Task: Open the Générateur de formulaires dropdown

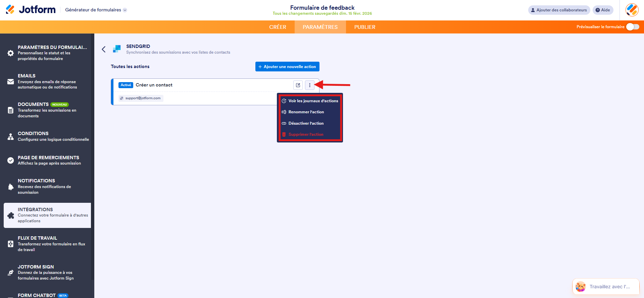Action: pyautogui.click(x=96, y=10)
